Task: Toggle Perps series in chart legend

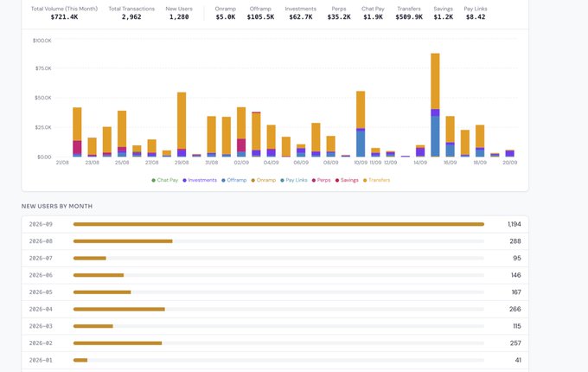Action: (x=321, y=180)
